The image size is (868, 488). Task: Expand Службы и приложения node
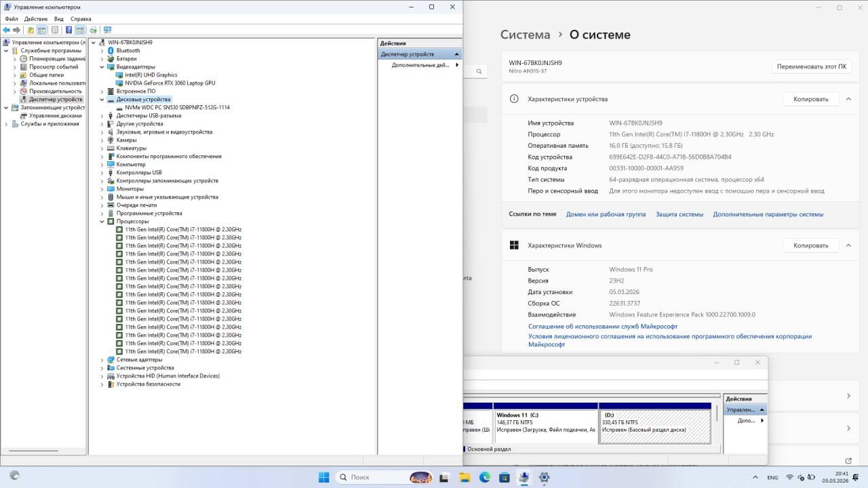7,124
